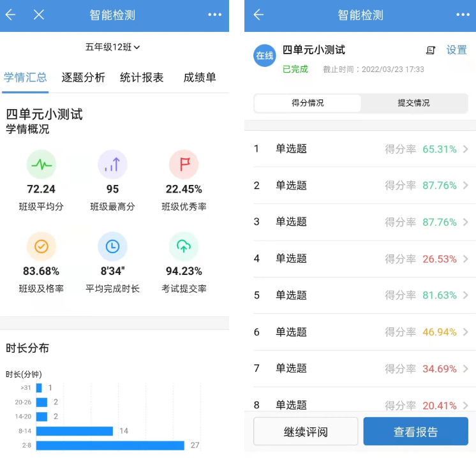The width and height of the screenshot is (476, 458).
Task: Open the 成绩单 tab
Action: pos(200,78)
